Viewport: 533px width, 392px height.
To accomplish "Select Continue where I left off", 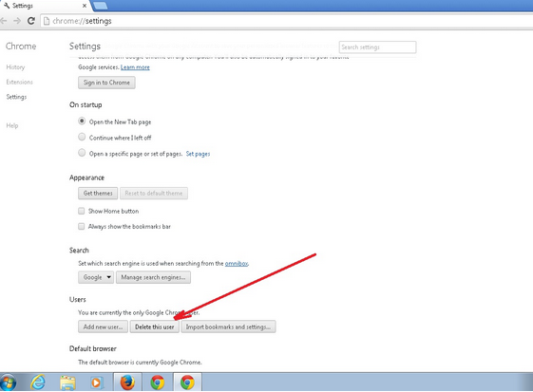I will 82,137.
